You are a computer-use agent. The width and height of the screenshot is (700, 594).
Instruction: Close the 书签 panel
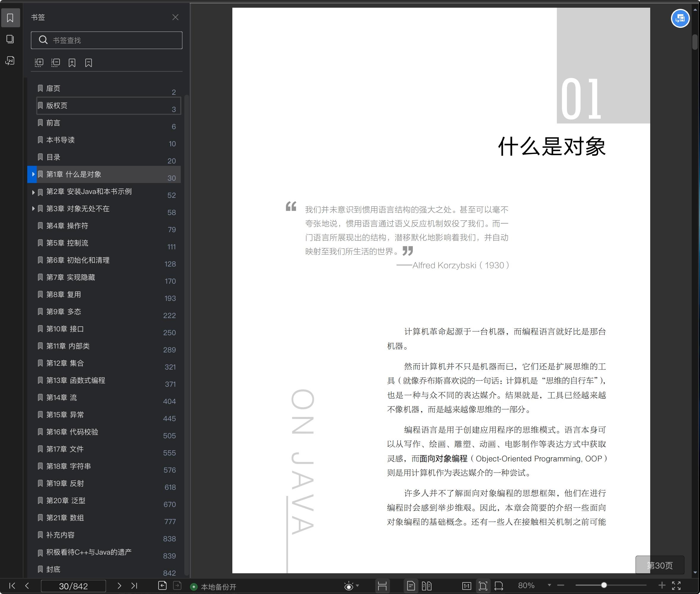(175, 17)
